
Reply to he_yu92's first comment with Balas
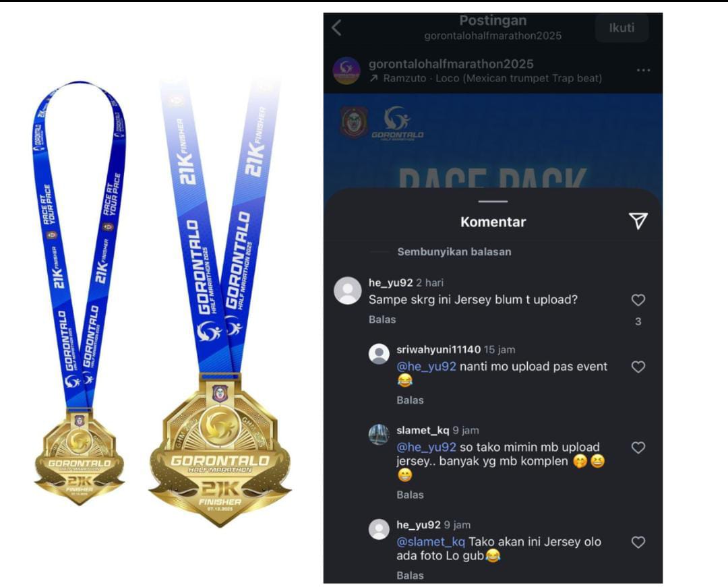[382, 319]
